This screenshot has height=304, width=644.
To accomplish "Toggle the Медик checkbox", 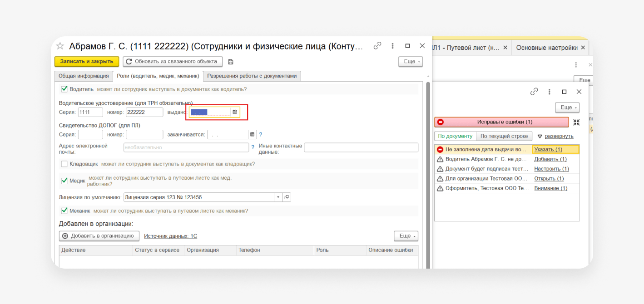I will click(64, 181).
